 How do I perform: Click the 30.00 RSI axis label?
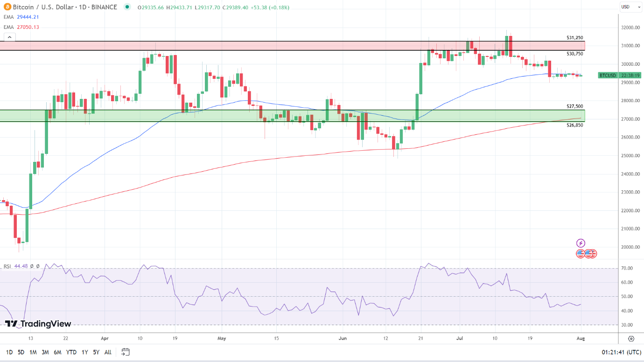tap(626, 325)
